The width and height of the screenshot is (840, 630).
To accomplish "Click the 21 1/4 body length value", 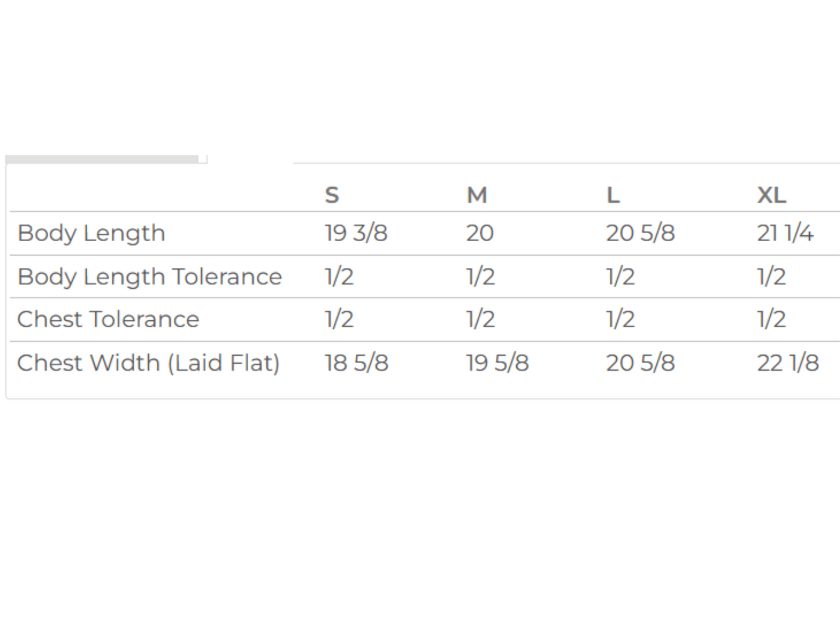I will tap(785, 233).
